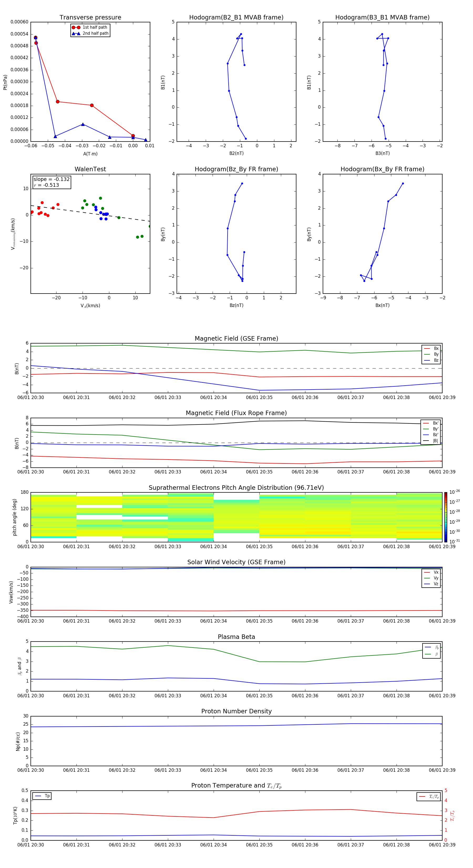
Task: Select the 'pitch angle (deg)' axis label
Action: (x=15, y=517)
